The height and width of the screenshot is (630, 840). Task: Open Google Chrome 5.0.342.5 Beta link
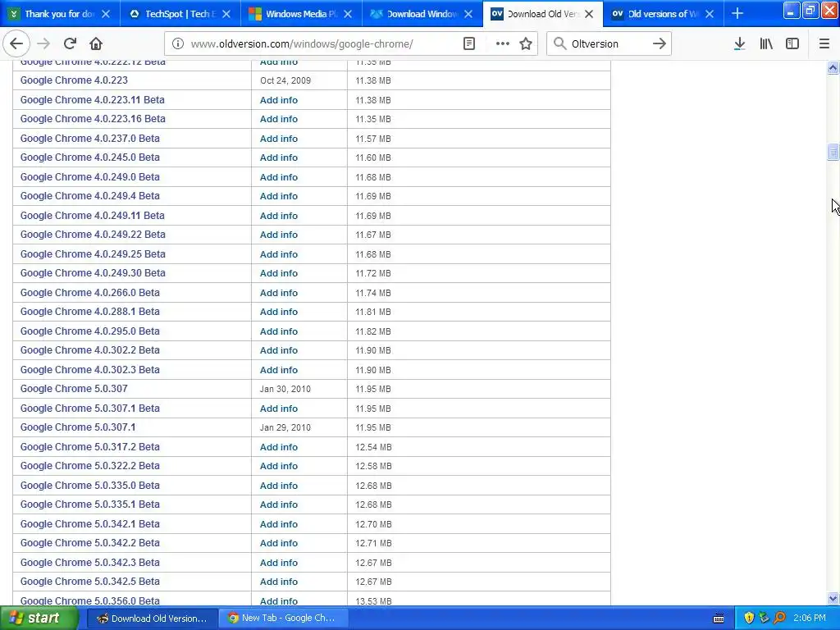tap(90, 582)
